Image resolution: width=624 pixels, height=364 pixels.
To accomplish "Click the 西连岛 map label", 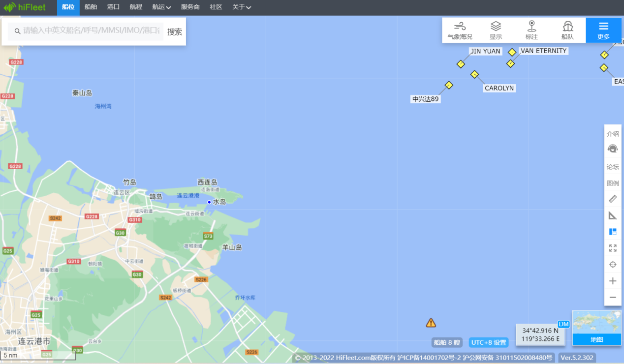I will [x=207, y=182].
